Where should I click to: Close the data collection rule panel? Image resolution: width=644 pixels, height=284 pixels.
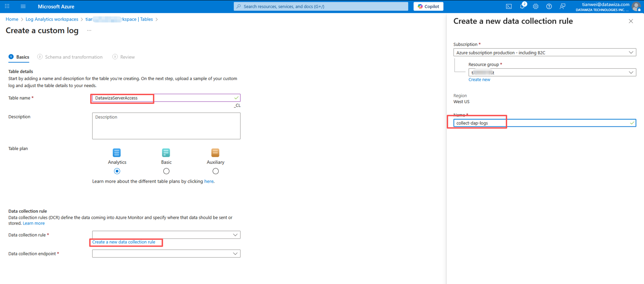tap(631, 21)
